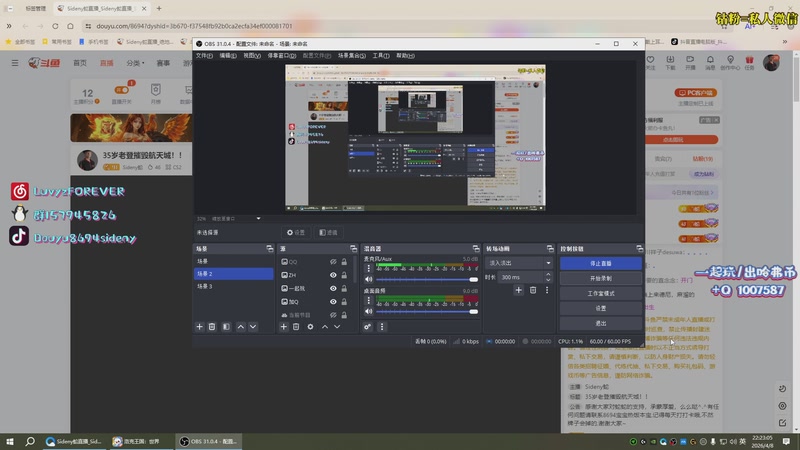This screenshot has width=800, height=450.
Task: Hide the ZH source via eye icon
Action: tap(333, 275)
